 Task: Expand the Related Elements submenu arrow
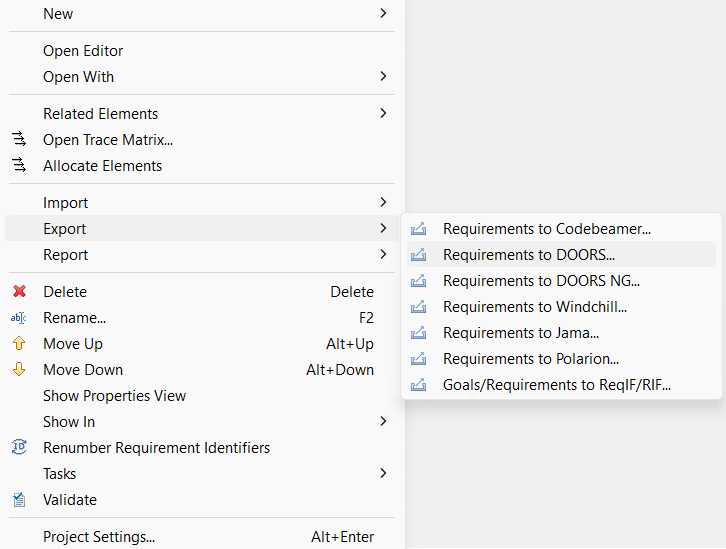384,114
